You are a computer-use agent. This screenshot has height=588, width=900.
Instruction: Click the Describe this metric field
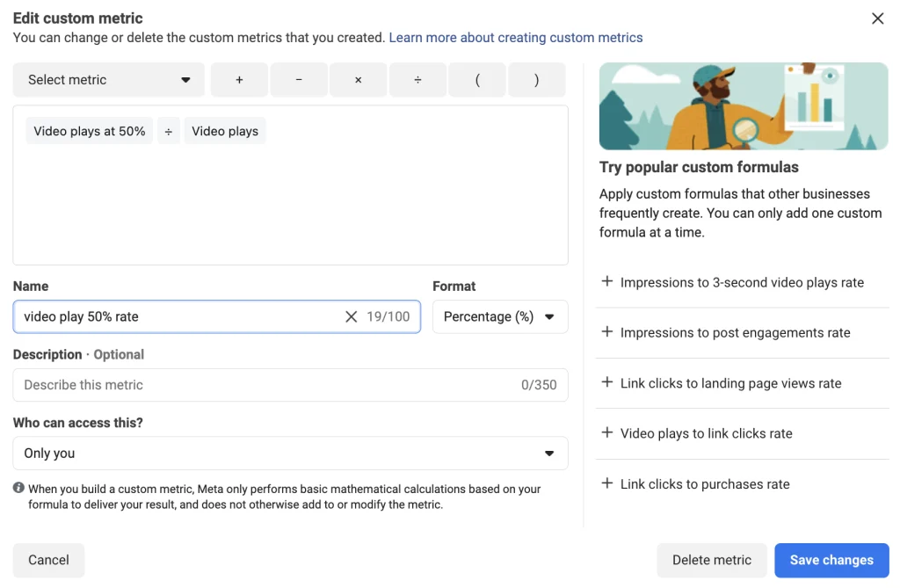pos(290,384)
